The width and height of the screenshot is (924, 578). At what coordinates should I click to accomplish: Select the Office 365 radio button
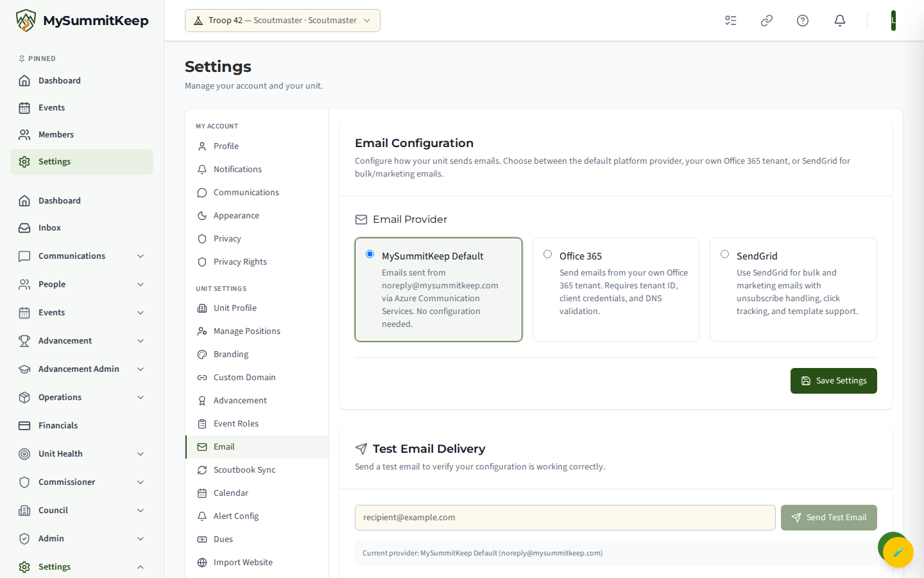547,254
